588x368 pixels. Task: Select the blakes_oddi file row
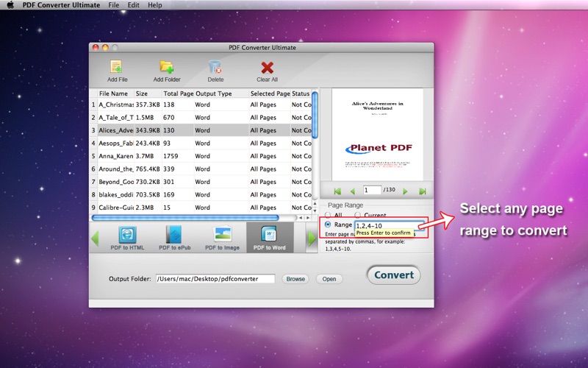(x=201, y=194)
